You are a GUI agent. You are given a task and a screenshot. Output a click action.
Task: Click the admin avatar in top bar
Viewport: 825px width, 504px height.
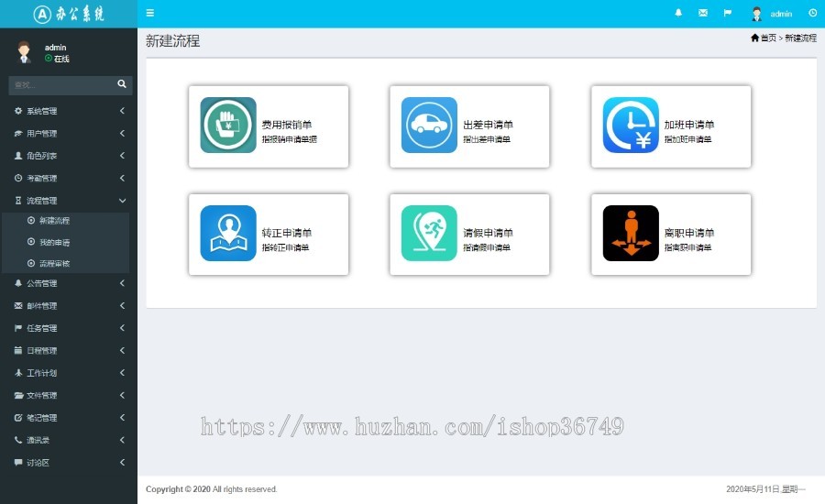click(756, 14)
